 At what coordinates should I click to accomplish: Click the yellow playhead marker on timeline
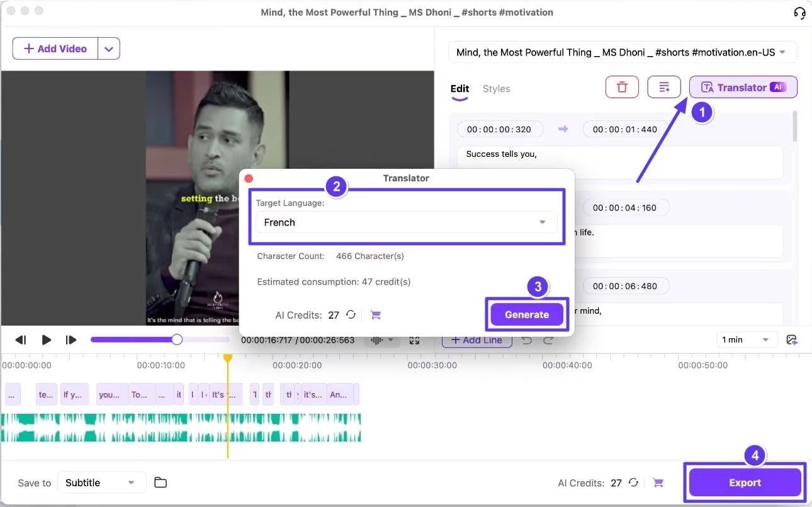tap(228, 358)
